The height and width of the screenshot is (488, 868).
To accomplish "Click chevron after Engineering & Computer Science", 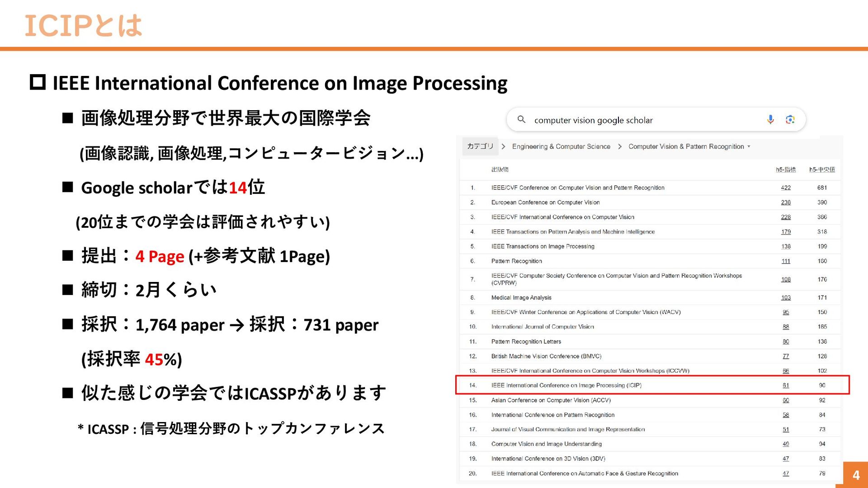I will (619, 146).
